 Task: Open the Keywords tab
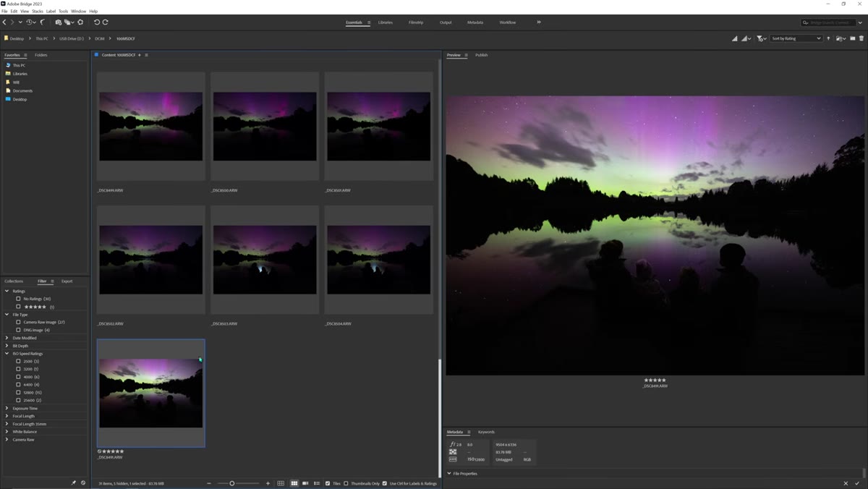coord(486,432)
